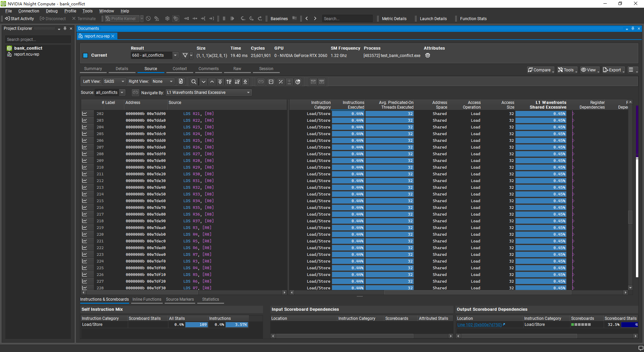Click the filter funnel icon beside Result
Image resolution: width=644 pixels, height=352 pixels.
[x=185, y=55]
